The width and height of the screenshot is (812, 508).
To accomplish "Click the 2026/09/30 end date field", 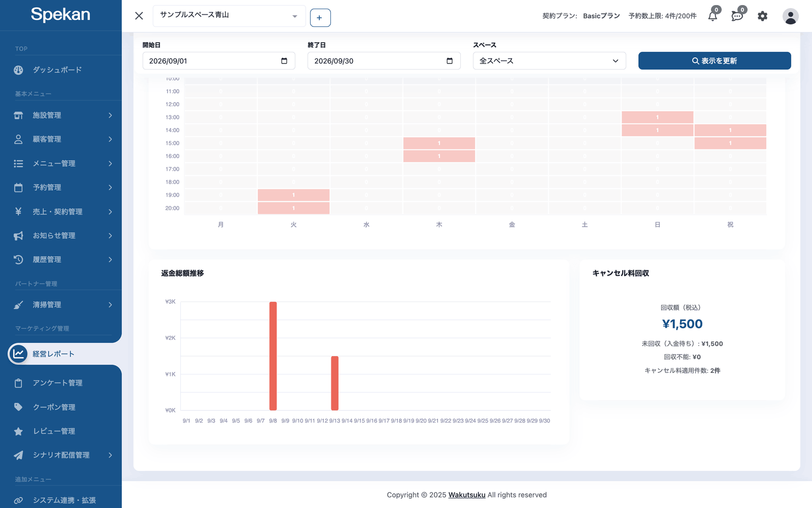I will (384, 61).
